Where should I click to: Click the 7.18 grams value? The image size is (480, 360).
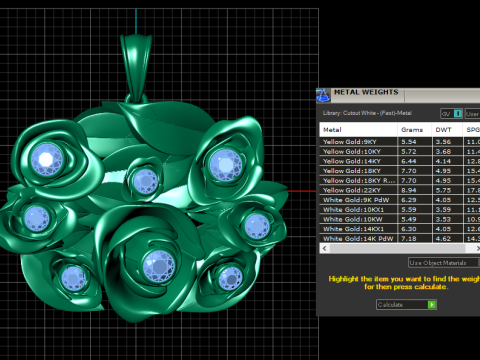coord(409,238)
